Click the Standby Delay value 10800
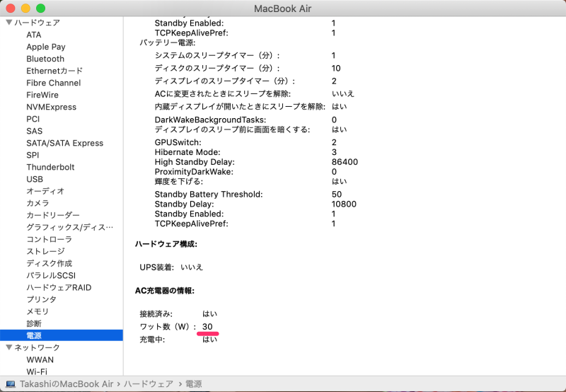This screenshot has width=566, height=392. tap(344, 204)
